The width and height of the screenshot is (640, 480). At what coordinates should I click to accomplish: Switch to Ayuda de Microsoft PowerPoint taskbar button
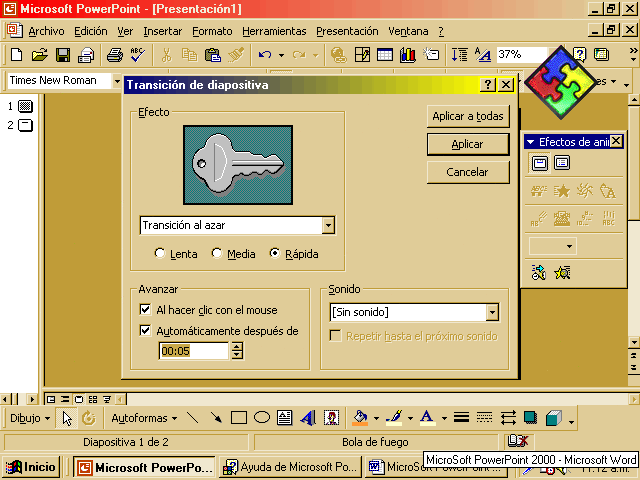click(x=291, y=467)
